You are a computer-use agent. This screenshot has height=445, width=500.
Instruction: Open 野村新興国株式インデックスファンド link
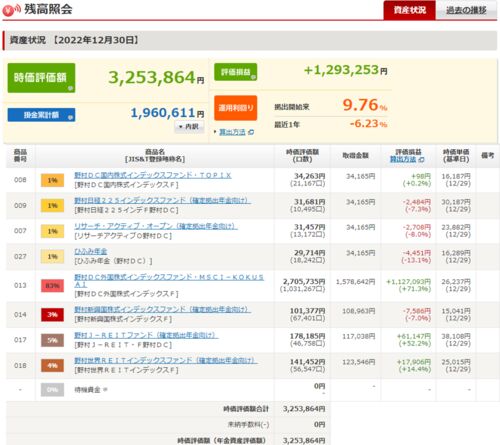162,310
